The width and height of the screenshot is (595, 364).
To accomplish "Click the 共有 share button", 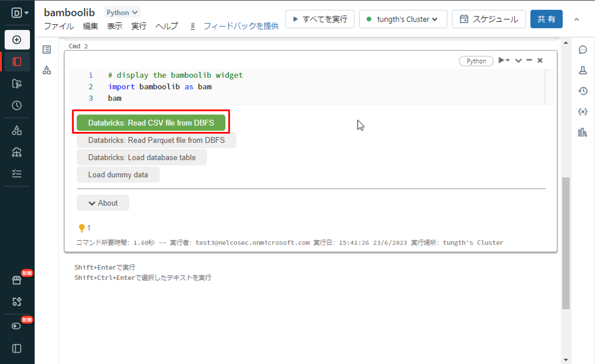I will point(546,19).
